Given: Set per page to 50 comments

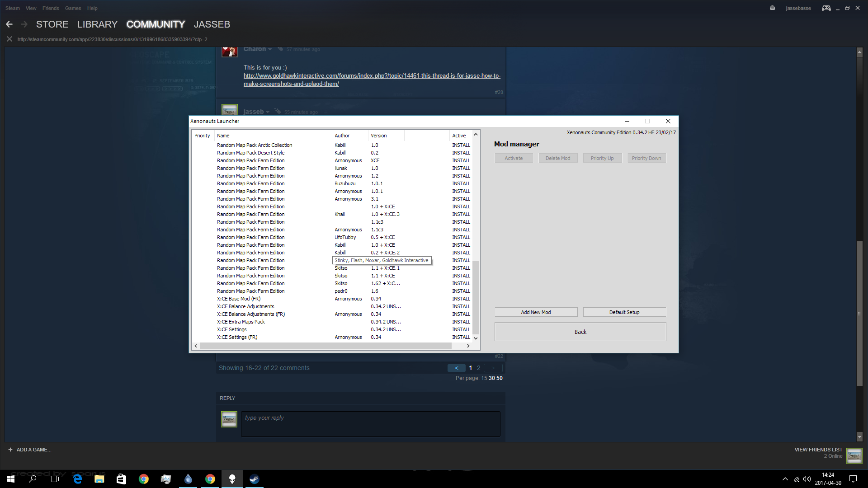Looking at the screenshot, I should click(x=500, y=378).
